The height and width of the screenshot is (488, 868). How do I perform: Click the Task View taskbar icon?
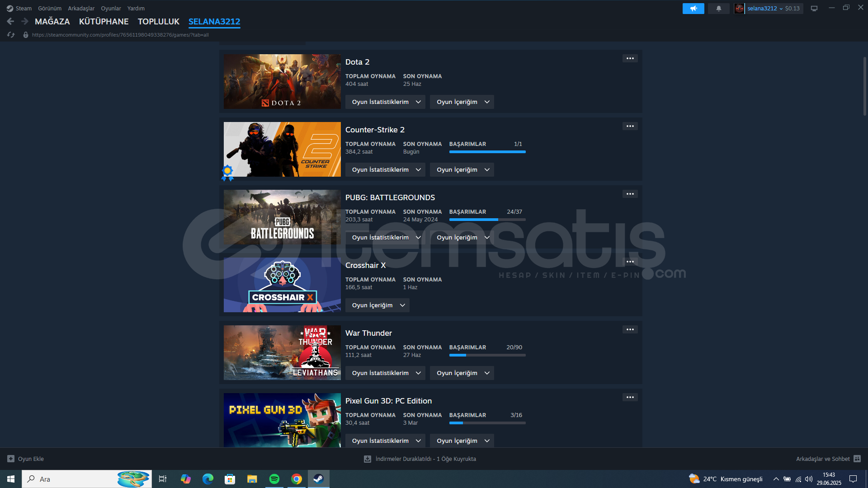(x=163, y=479)
